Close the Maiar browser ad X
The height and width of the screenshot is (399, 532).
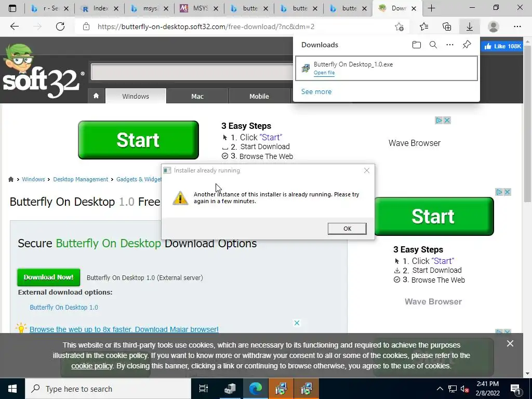(297, 323)
